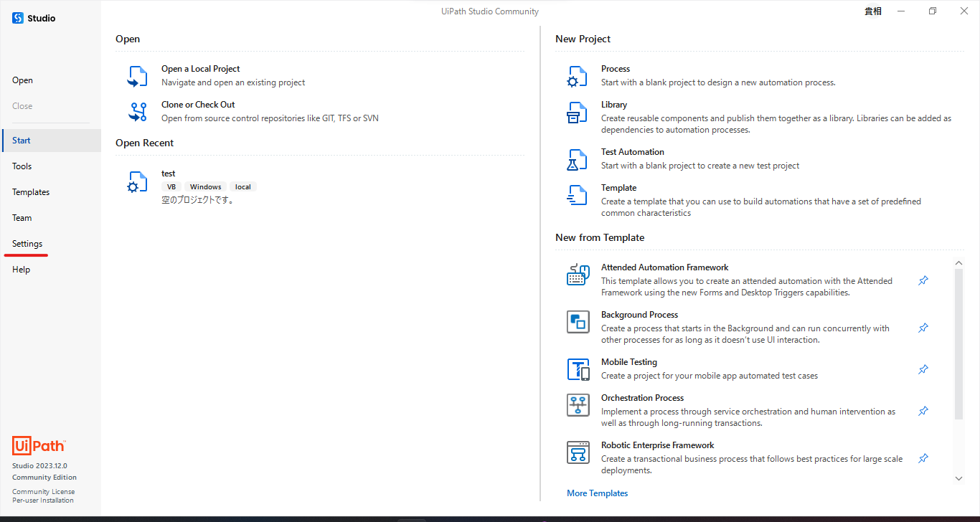Click the template list scrollbar thumb
Viewport: 980px width, 522px height.
(958, 344)
